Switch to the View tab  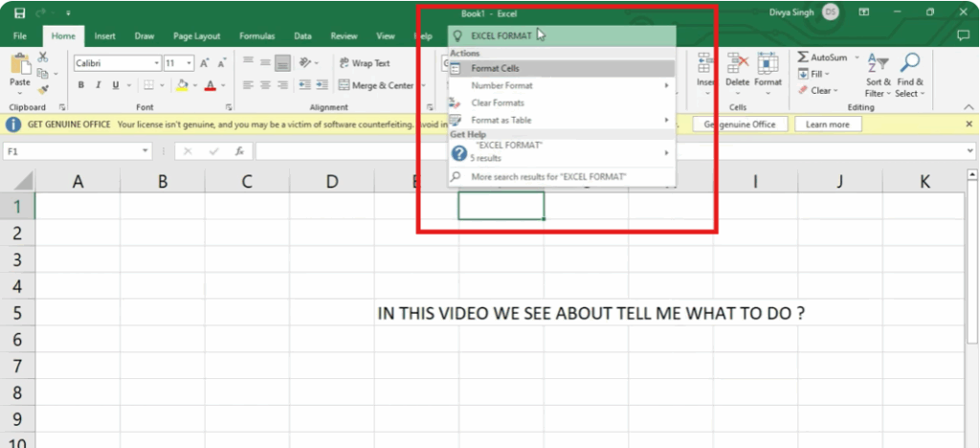coord(386,36)
